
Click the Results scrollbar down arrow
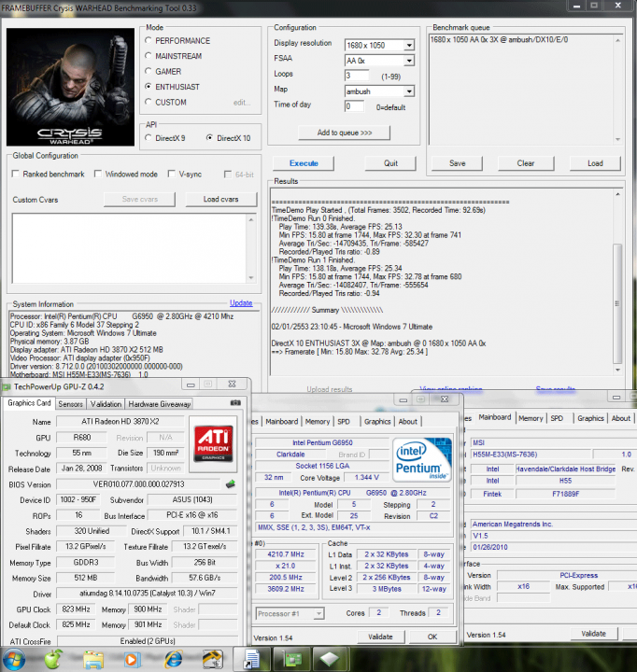617,370
